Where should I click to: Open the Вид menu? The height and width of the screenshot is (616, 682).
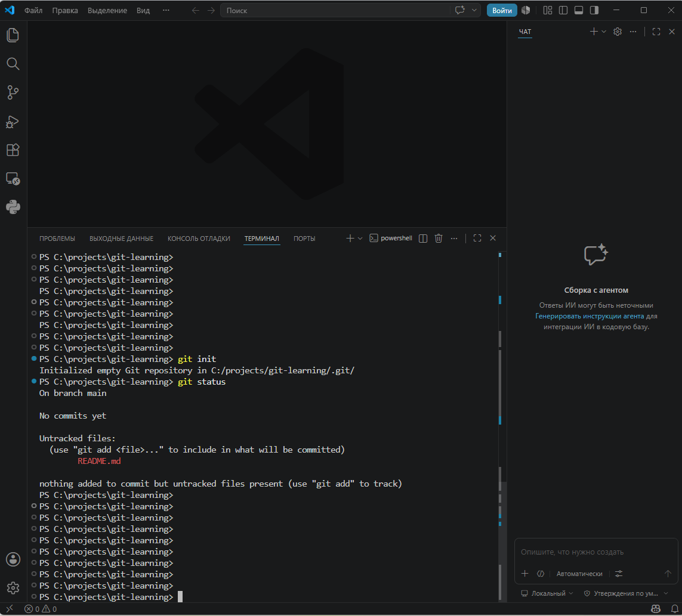143,10
